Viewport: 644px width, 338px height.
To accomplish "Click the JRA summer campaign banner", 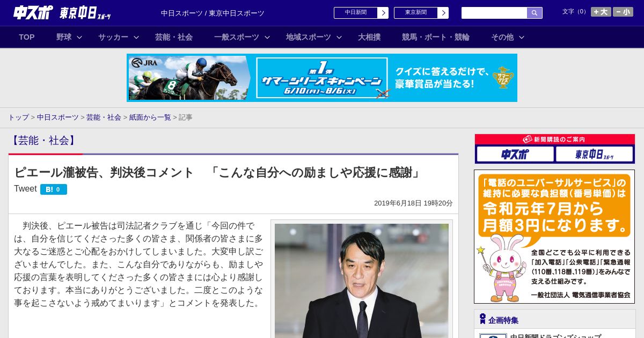I will (322, 78).
